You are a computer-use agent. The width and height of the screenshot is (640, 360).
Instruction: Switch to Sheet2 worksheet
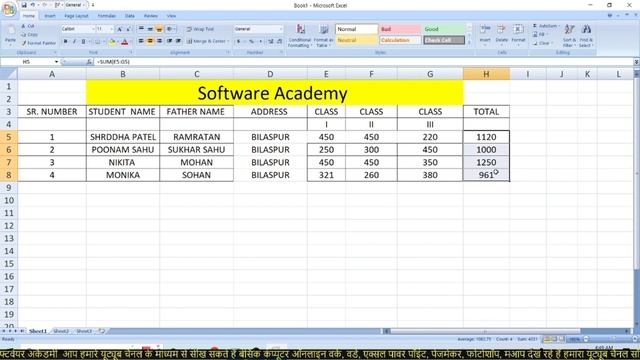pyautogui.click(x=61, y=331)
